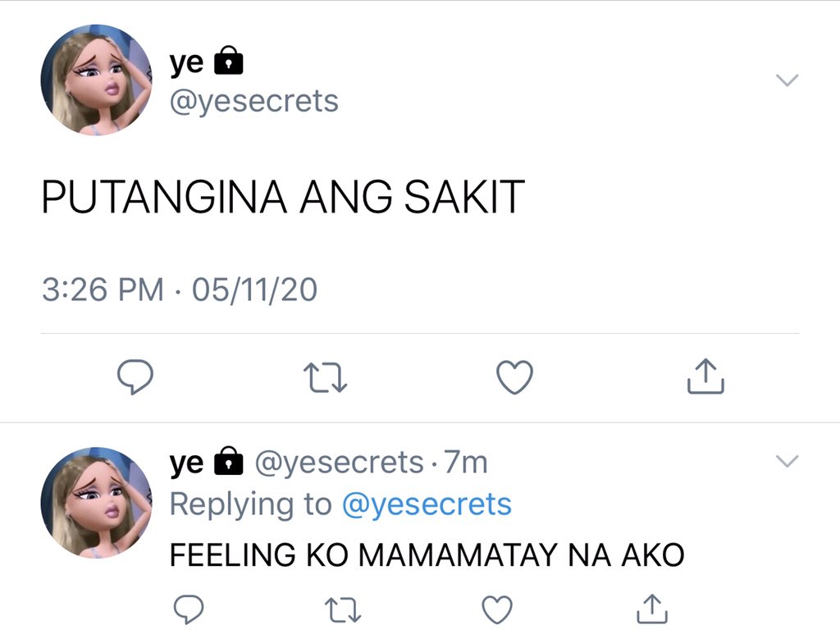The width and height of the screenshot is (840, 643).
Task: Open the blue @yesecrets mention link
Action: click(x=427, y=504)
